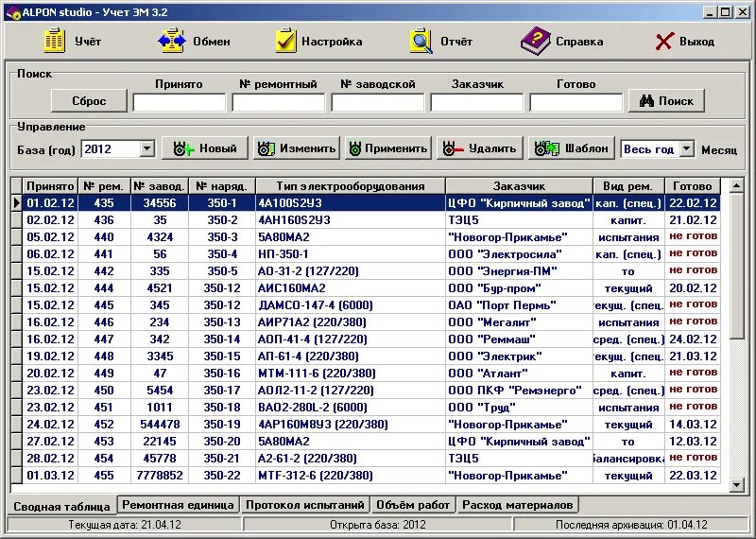Open the Учёт section in toolbar
Viewport: 756px width, 539px height.
(73, 41)
